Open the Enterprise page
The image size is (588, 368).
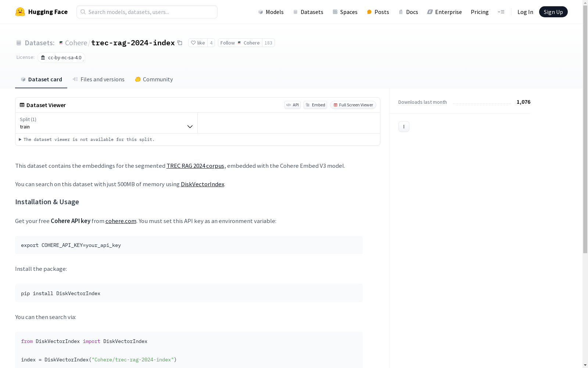444,12
